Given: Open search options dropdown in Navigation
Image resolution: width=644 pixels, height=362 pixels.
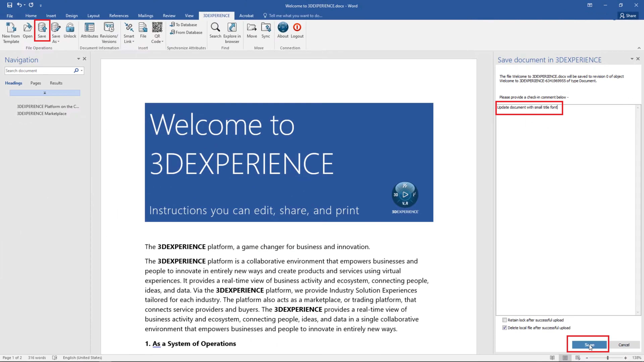Looking at the screenshot, I should tap(82, 71).
